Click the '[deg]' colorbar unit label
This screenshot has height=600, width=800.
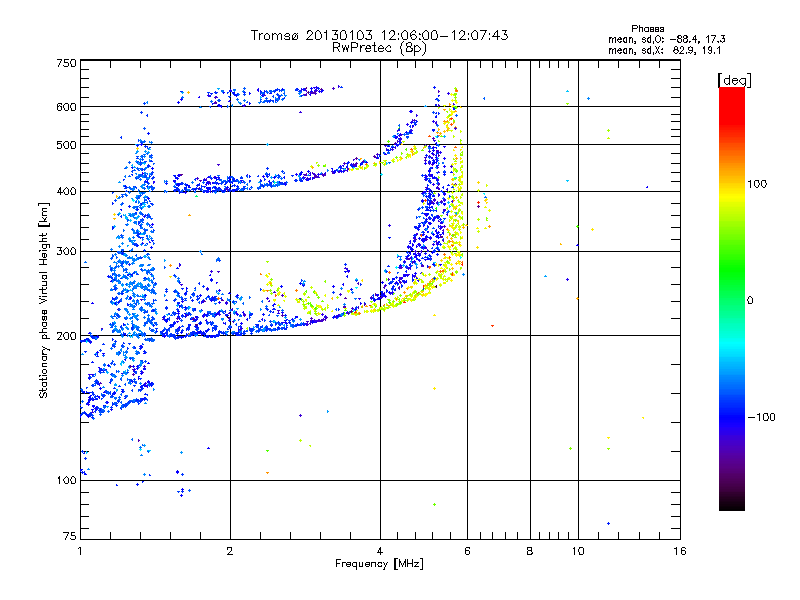point(734,80)
